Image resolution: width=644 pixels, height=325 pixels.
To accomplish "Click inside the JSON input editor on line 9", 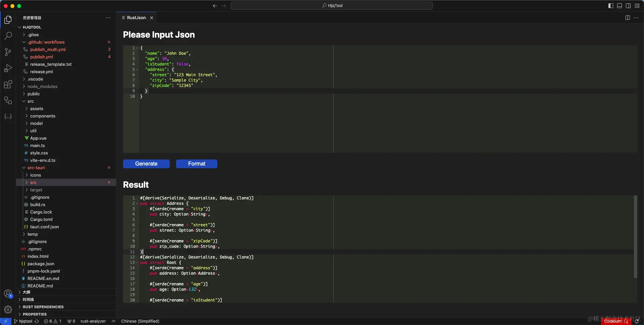I will click(388, 91).
